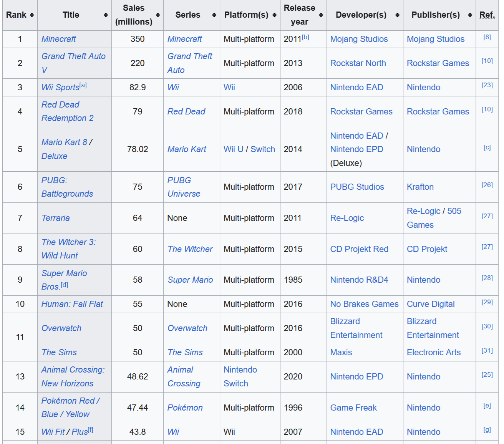Open the Human: Fall Flat link
The image size is (504, 444).
[x=72, y=304]
